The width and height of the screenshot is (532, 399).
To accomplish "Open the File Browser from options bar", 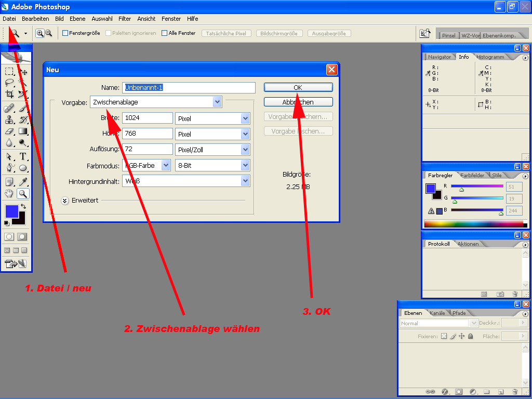I will click(425, 33).
